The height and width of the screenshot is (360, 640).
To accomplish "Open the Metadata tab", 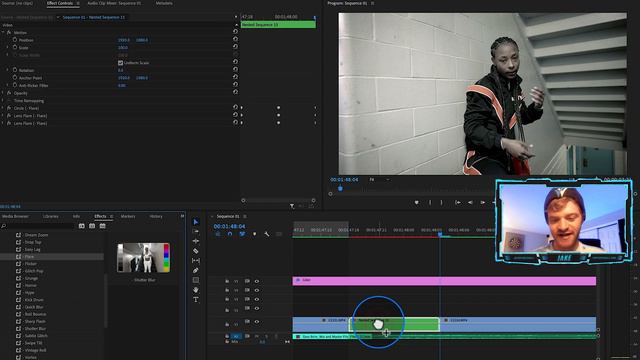I will [164, 3].
